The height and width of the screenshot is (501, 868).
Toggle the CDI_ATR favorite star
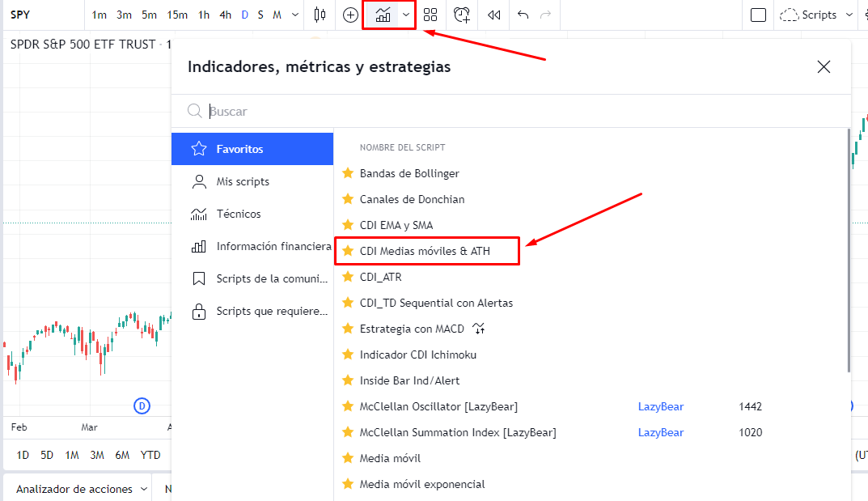click(348, 277)
